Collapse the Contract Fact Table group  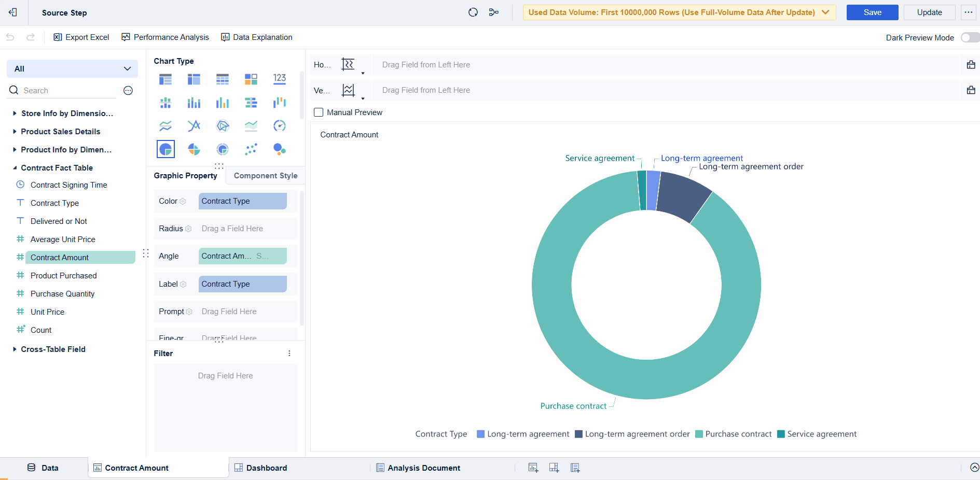point(15,168)
